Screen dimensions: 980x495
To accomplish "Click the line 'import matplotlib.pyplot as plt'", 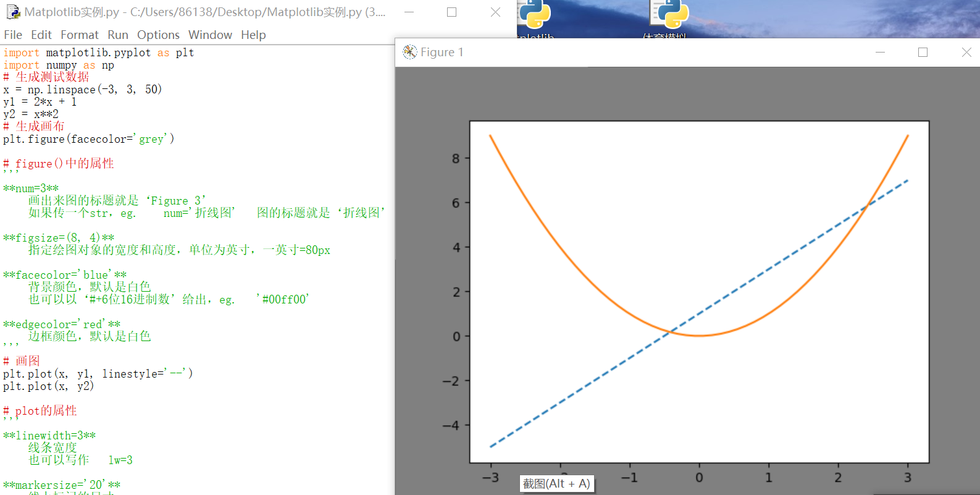I will [x=99, y=53].
